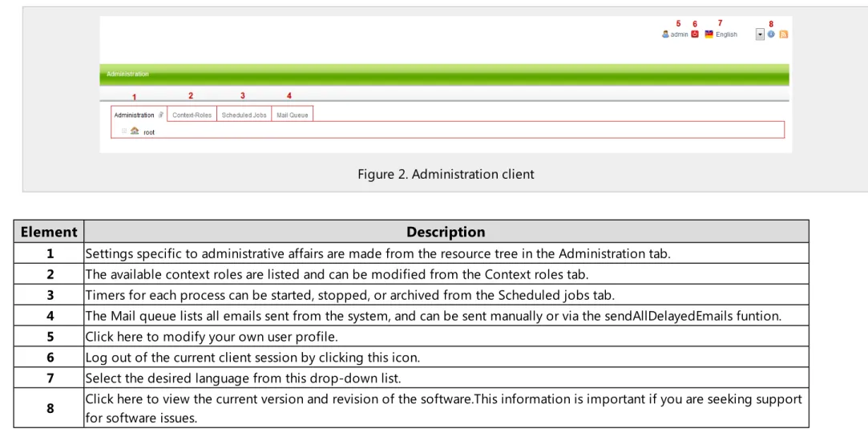The image size is (868, 437).
Task: Click the English language text
Action: pos(726,34)
